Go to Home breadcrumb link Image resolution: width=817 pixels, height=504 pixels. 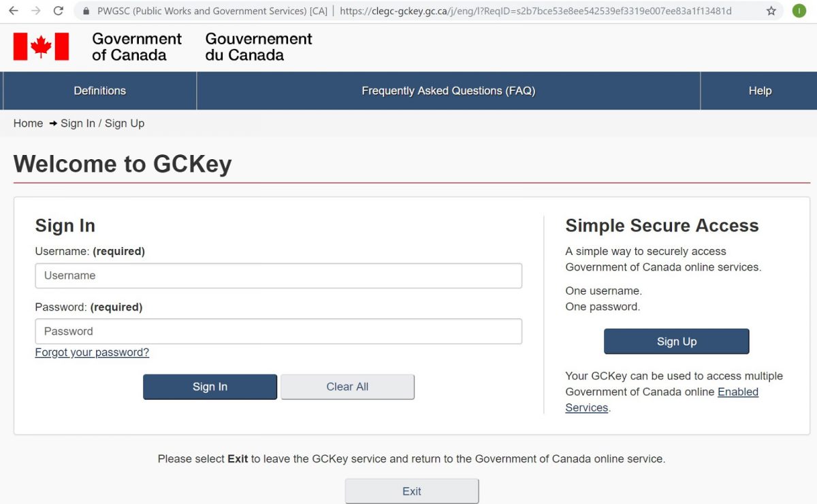coord(28,123)
